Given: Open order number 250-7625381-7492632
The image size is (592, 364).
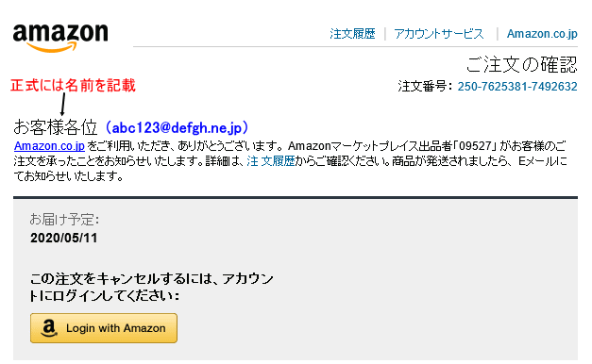Looking at the screenshot, I should (517, 87).
